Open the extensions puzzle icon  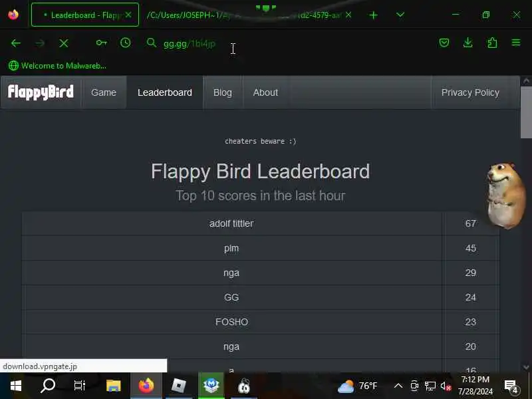492,43
